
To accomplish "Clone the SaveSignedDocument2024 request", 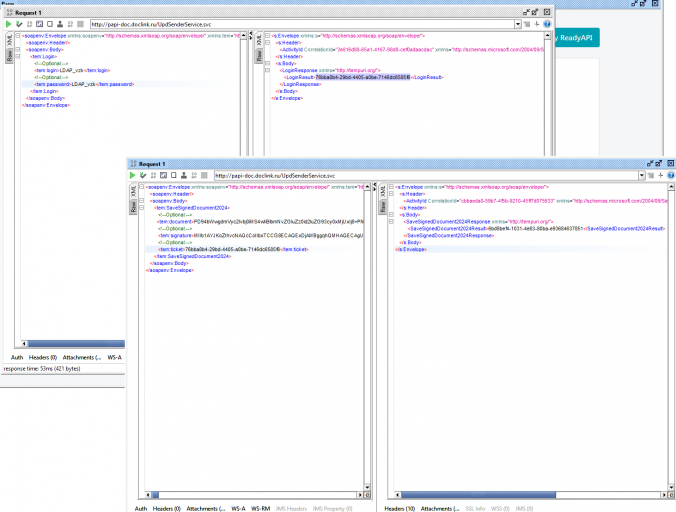I will coord(184,175).
